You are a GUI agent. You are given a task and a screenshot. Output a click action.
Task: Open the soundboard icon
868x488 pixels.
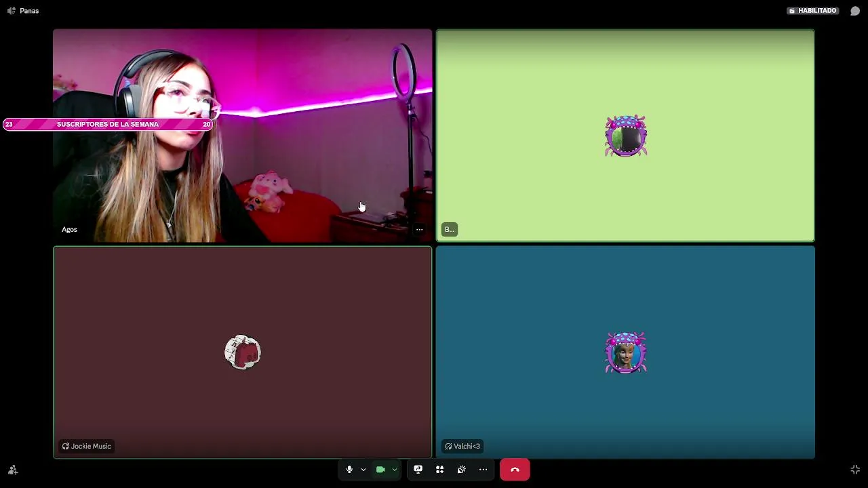coord(461,470)
